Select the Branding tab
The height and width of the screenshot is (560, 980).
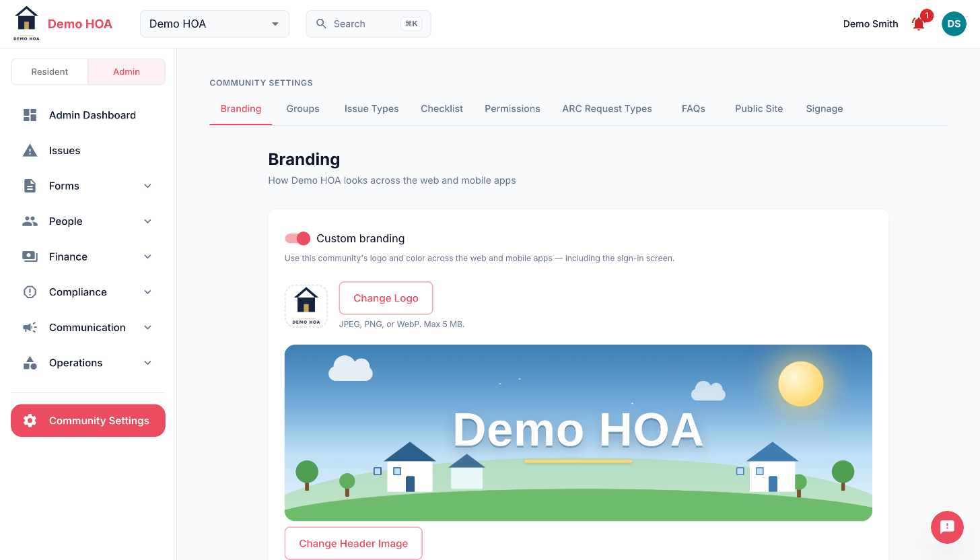tap(241, 108)
